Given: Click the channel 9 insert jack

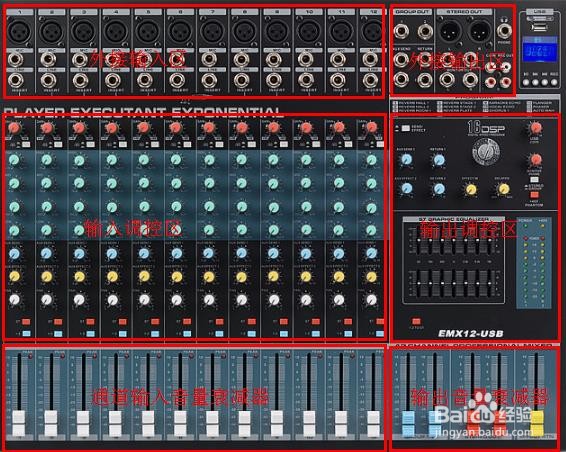Looking at the screenshot, I should (273, 80).
